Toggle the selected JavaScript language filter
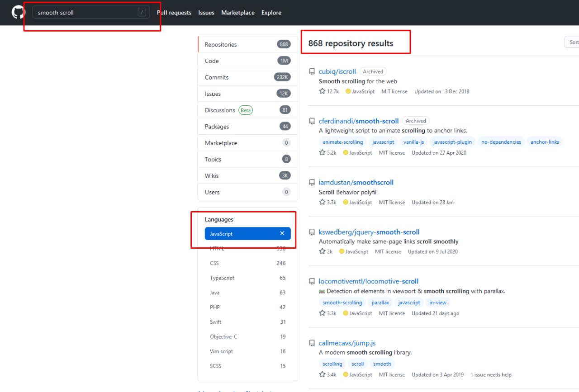579x392 pixels. point(248,233)
